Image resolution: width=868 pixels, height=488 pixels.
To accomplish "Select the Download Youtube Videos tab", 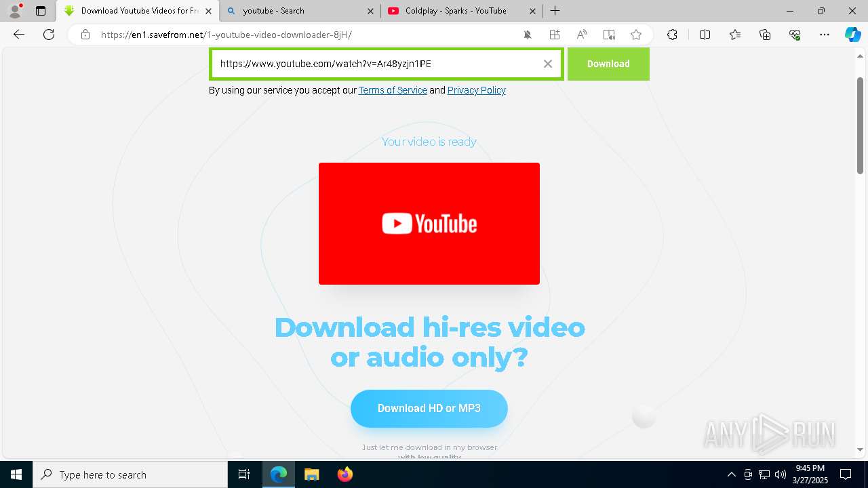I will coord(138,11).
